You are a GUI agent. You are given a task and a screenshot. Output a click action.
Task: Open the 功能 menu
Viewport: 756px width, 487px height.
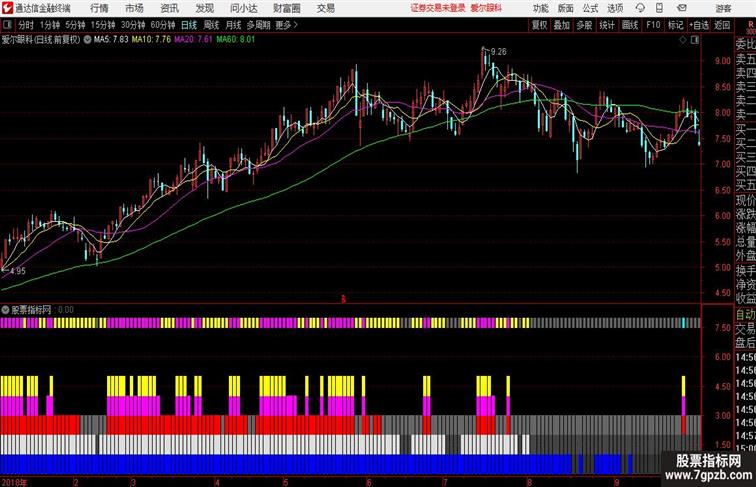click(x=540, y=8)
